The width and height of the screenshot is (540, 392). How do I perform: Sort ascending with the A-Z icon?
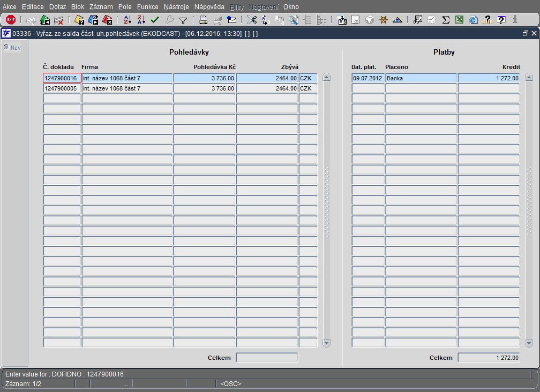pos(127,20)
